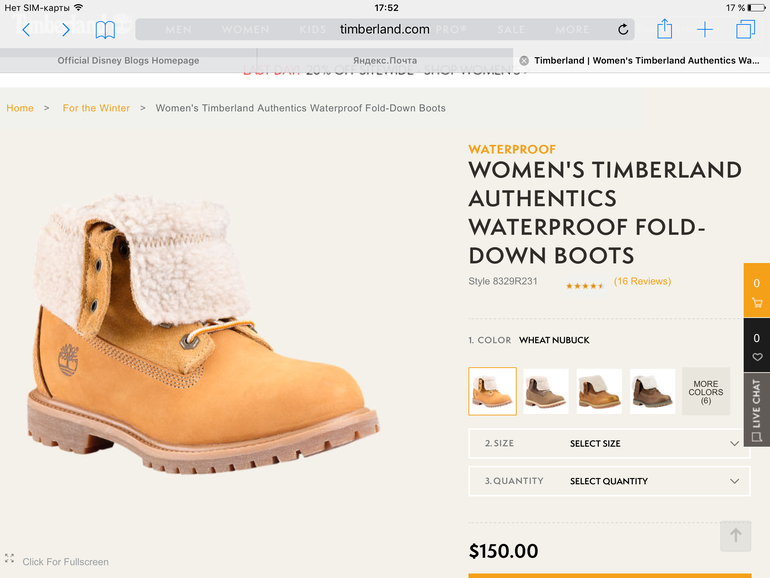Switch to Яндекс.Почта tab
Screen dimensions: 770x578
coord(385,61)
